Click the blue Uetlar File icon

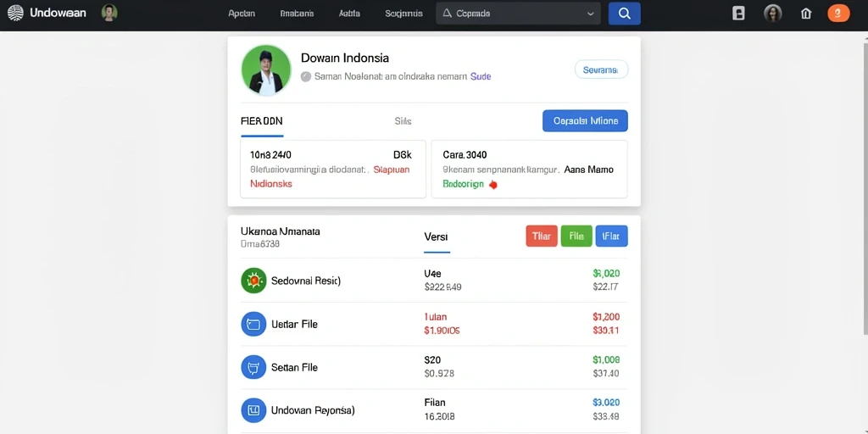[253, 324]
